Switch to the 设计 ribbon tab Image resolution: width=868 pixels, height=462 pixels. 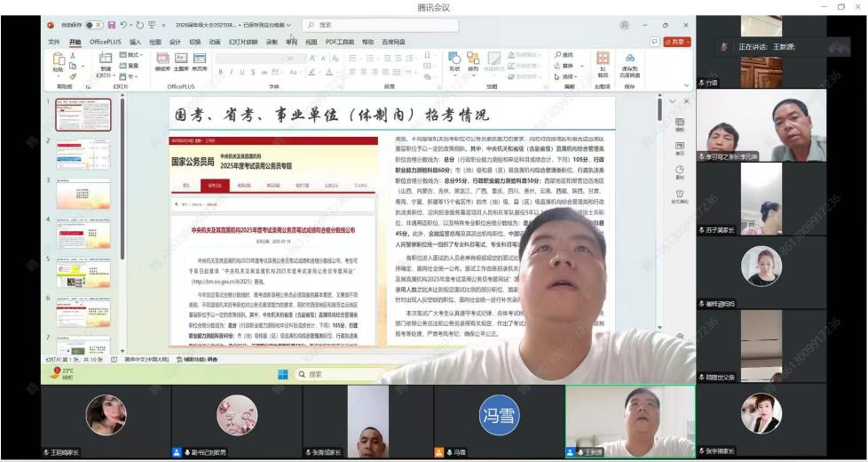(175, 42)
